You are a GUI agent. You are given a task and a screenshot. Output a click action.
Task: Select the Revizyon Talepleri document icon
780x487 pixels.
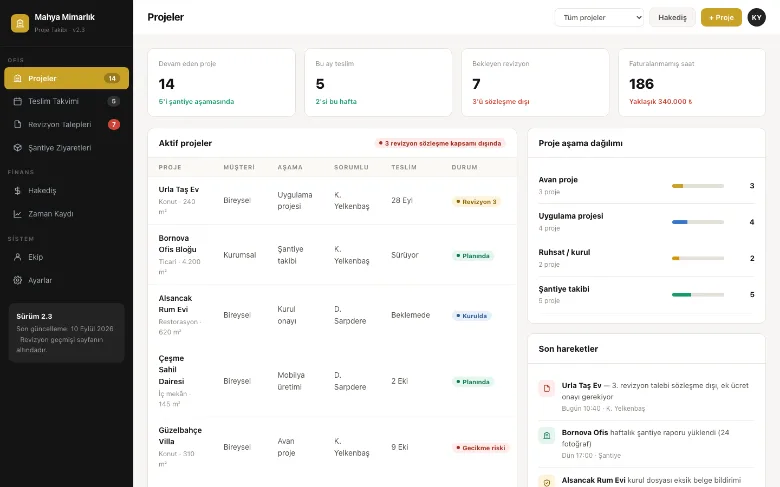[17, 124]
